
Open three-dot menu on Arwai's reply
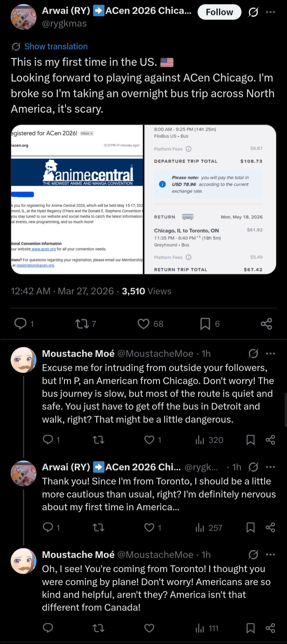(271, 467)
